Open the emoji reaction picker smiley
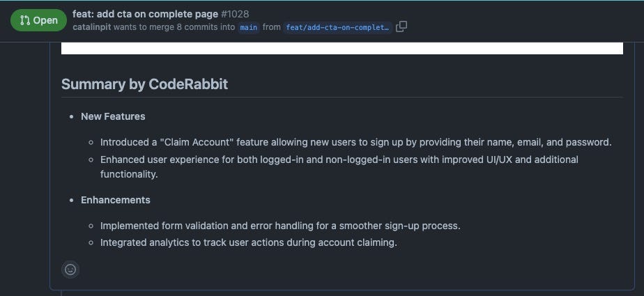644x296 pixels. click(70, 270)
